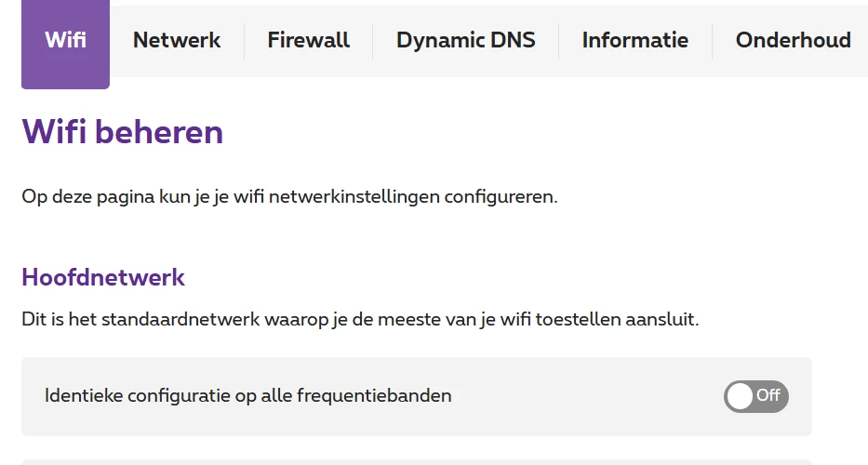Switch to the Netwerk tab
This screenshot has height=465, width=868.
pos(177,41)
